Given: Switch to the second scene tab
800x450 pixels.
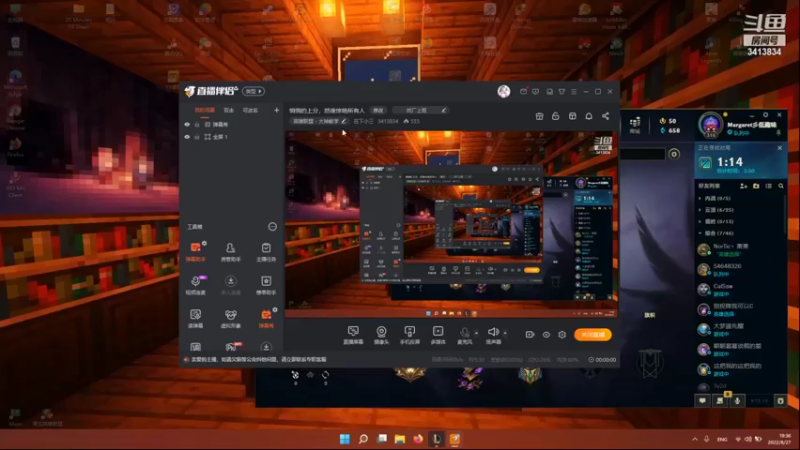Looking at the screenshot, I should coord(229,110).
